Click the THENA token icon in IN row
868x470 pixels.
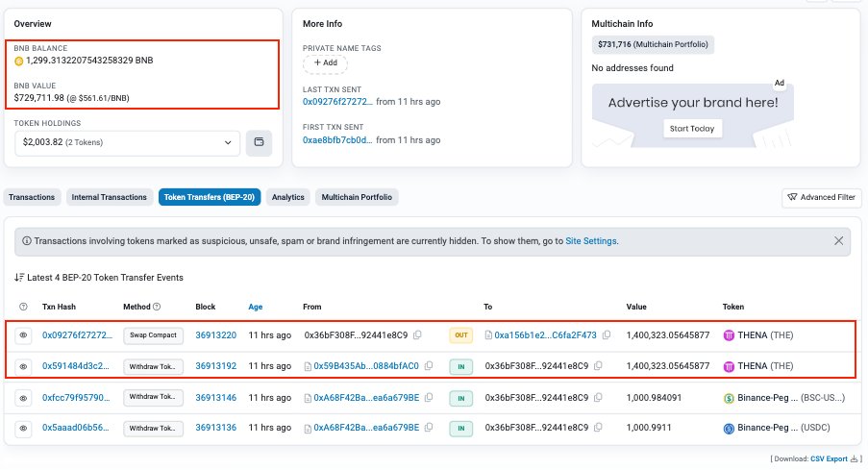729,366
